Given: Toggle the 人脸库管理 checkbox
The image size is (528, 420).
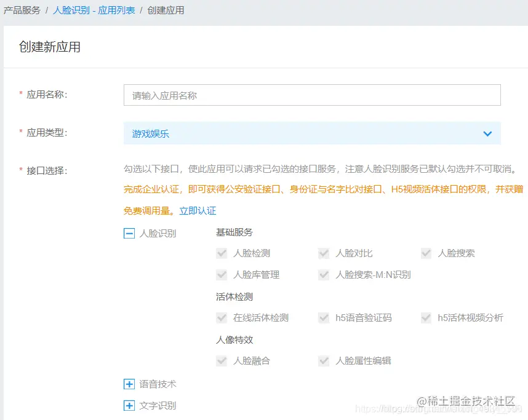Looking at the screenshot, I should pyautogui.click(x=222, y=275).
